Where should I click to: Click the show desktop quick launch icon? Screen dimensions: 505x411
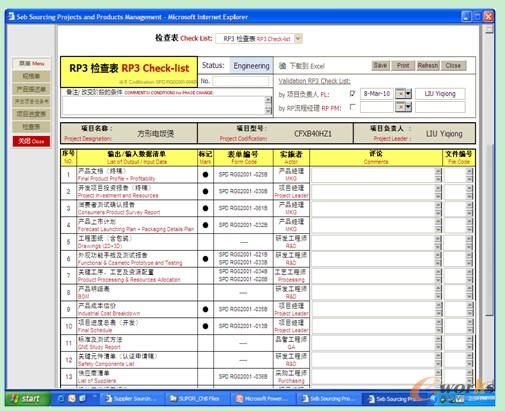tap(82, 398)
